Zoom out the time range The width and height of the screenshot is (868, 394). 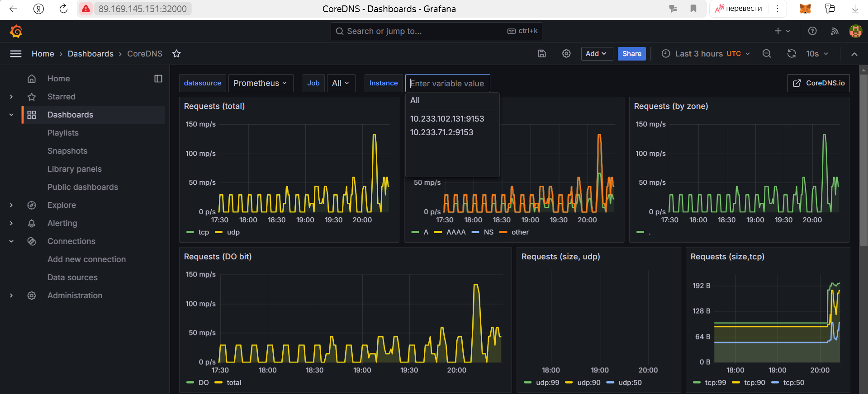point(767,54)
